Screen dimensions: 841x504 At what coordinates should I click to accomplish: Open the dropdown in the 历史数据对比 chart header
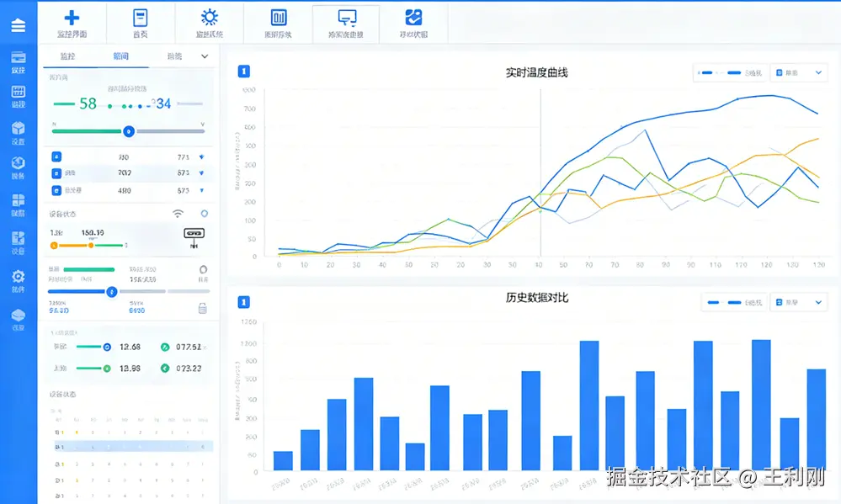[799, 302]
